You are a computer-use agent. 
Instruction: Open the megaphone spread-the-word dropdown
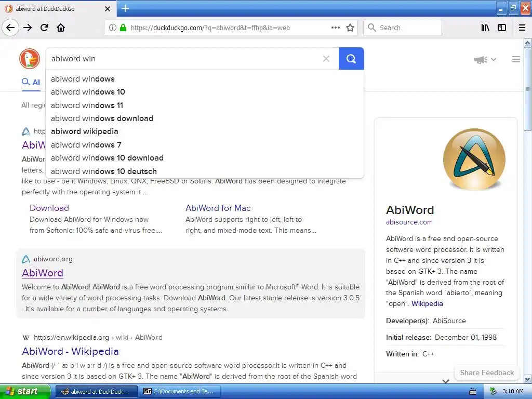485,60
